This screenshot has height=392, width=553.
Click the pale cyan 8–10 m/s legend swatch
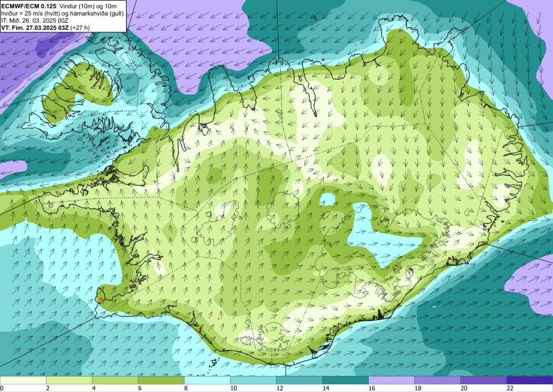pos(207,380)
